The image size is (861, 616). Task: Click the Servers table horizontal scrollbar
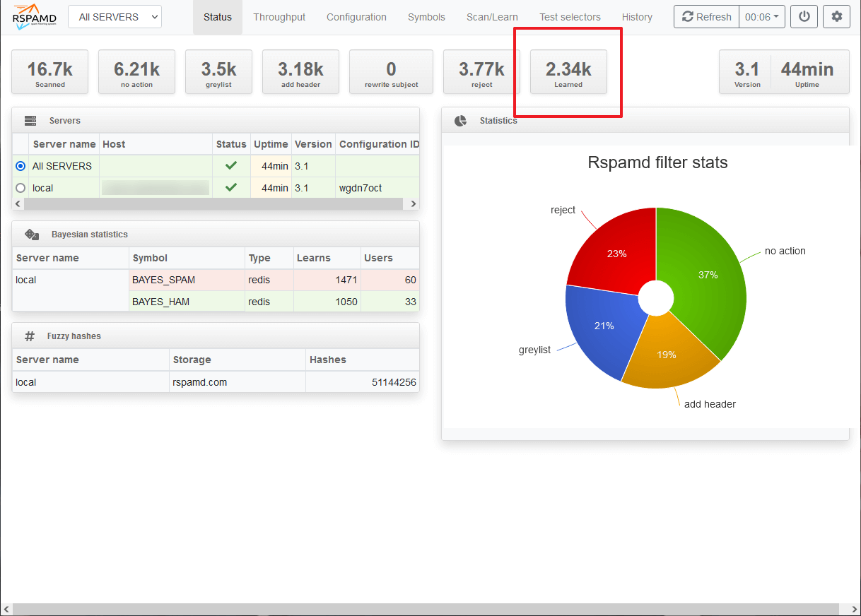tap(212, 203)
